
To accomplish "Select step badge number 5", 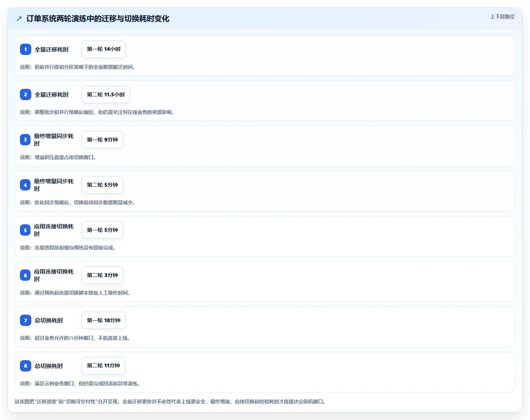I will point(25,230).
